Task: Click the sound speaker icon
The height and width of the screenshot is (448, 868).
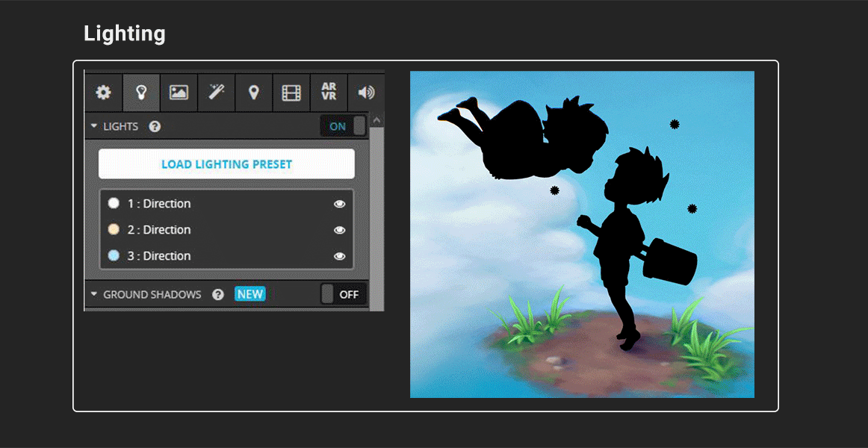Action: 365,93
